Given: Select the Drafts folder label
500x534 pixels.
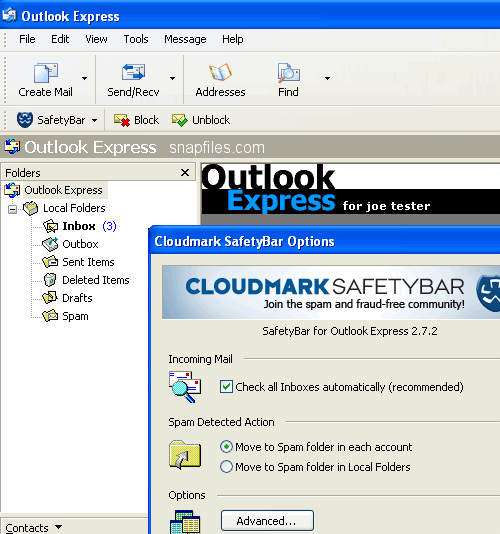Looking at the screenshot, I should (77, 298).
